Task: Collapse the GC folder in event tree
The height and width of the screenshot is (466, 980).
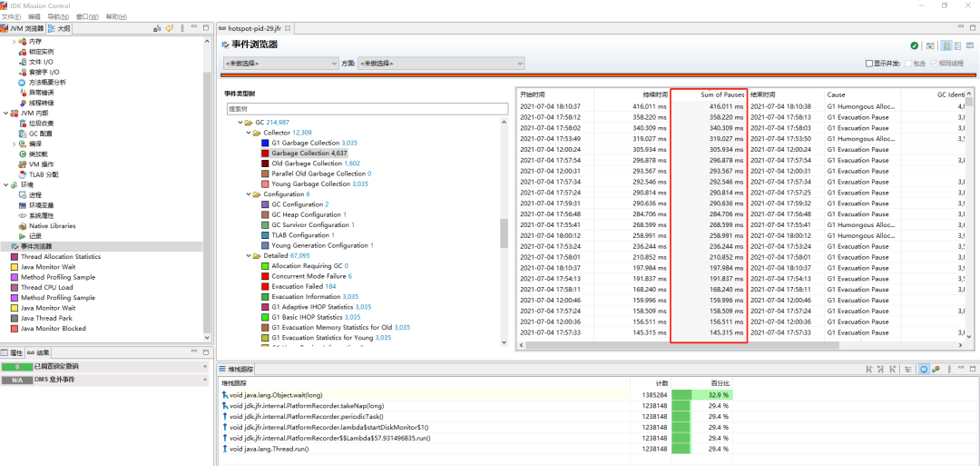Action: [x=240, y=123]
